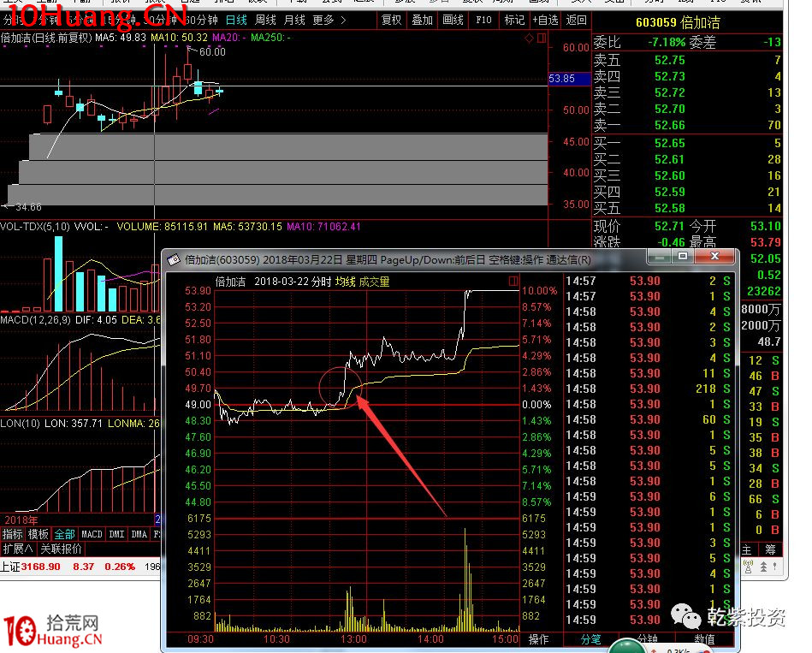Click the MACD(12,26,9) indicator label

tap(36, 320)
